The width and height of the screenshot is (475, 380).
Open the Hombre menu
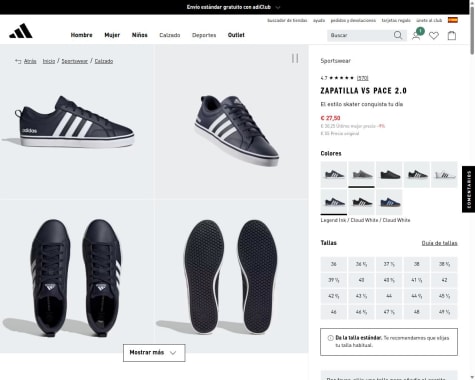coord(81,35)
